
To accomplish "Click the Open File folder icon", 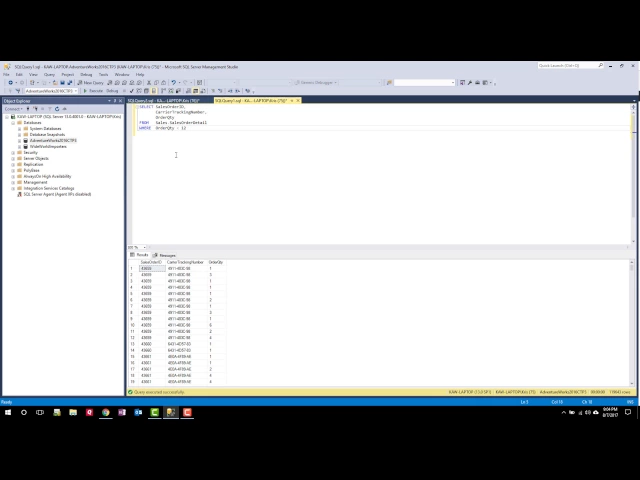I will pyautogui.click(x=55, y=82).
